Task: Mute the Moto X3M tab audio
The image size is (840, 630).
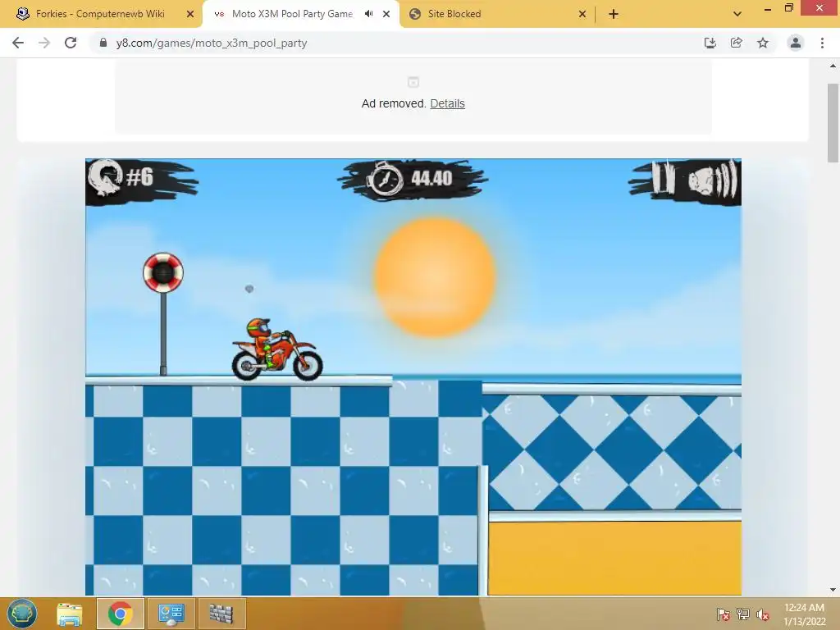Action: tap(368, 14)
